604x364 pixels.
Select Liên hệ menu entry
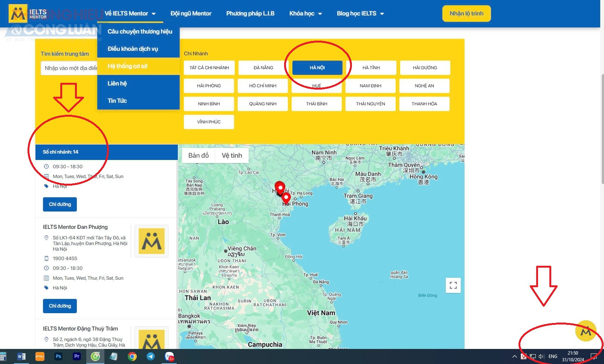coord(138,84)
